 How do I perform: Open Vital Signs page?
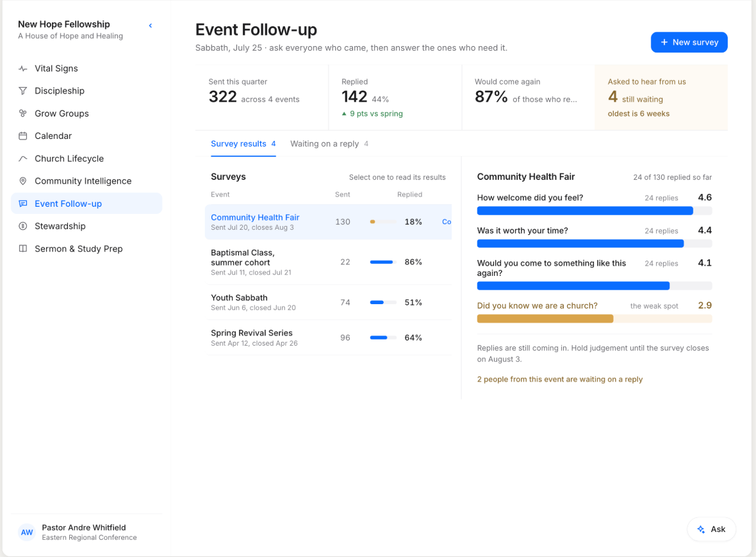(x=86, y=69)
